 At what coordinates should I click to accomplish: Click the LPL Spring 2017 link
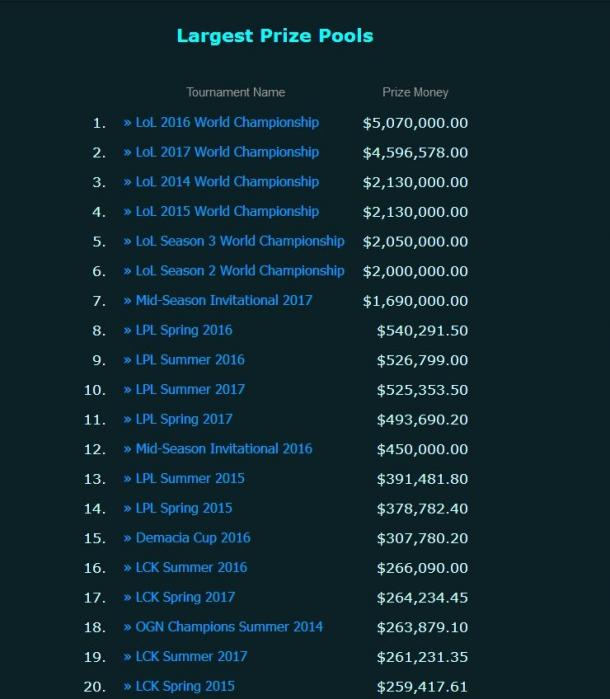tap(184, 419)
